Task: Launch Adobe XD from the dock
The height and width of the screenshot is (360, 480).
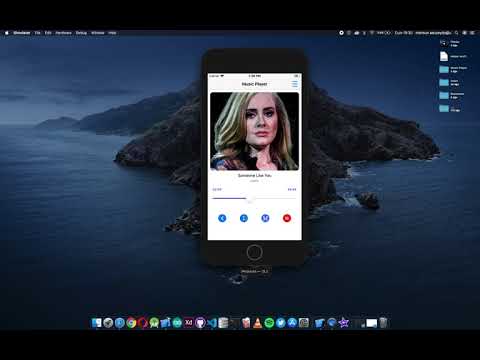Action: pyautogui.click(x=189, y=323)
